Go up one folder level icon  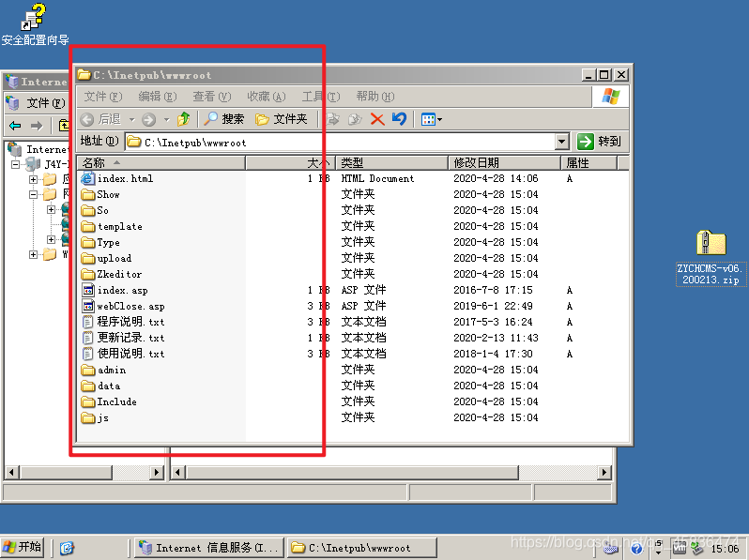(x=183, y=119)
